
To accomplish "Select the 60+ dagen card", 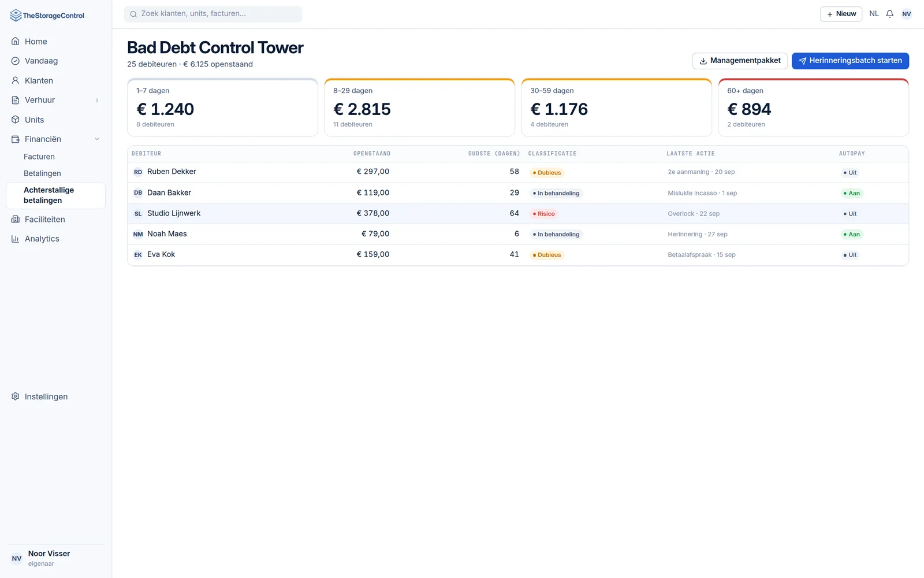I will pyautogui.click(x=813, y=108).
